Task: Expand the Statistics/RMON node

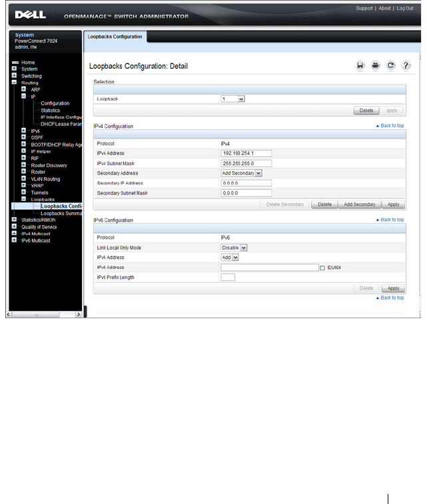Action: (x=14, y=220)
